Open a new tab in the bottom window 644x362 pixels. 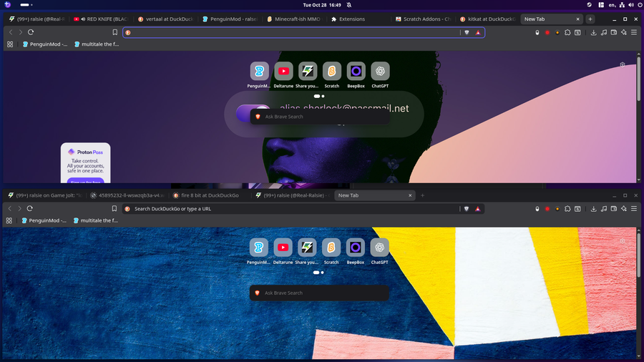click(x=422, y=195)
